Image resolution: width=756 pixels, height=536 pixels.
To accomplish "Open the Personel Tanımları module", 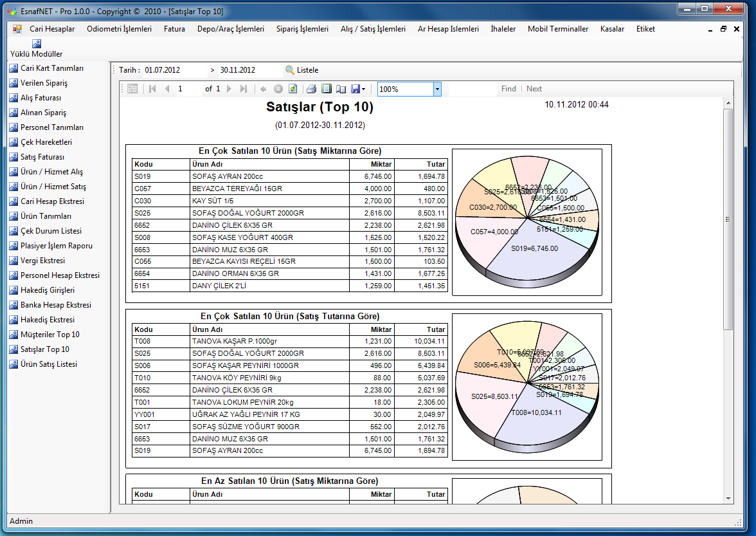I will (47, 127).
